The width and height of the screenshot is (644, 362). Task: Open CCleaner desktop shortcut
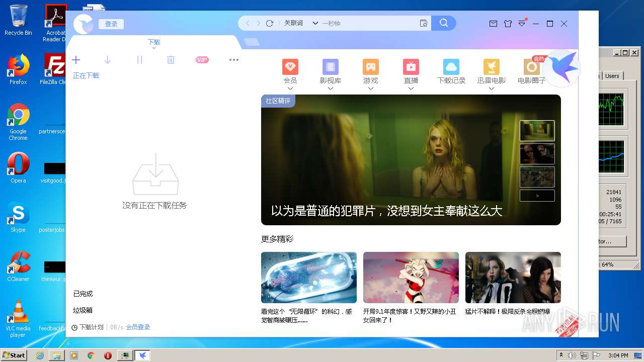point(18,267)
